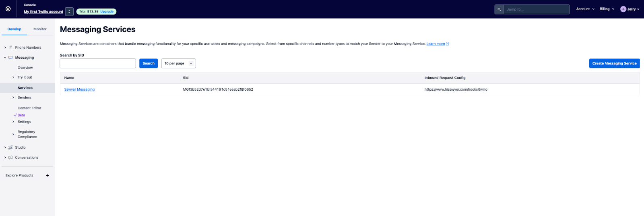Expand the Conversations section chevron
This screenshot has width=644, height=216.
pos(5,158)
